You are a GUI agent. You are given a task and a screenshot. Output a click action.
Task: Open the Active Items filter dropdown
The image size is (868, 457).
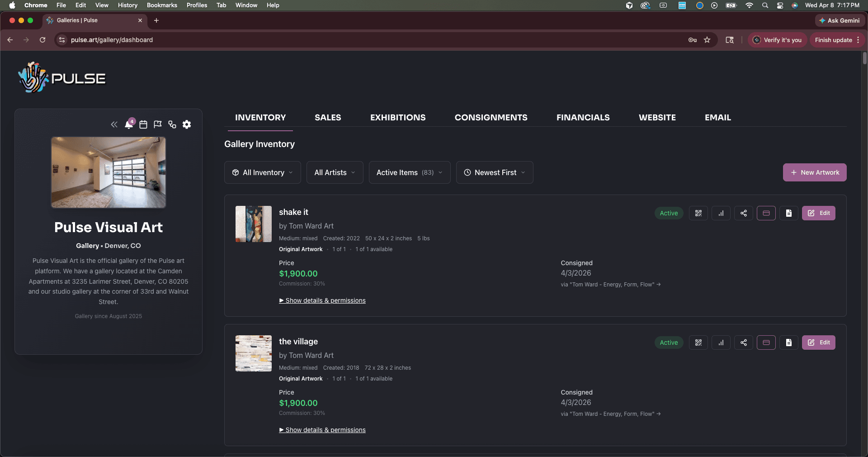[x=409, y=172]
